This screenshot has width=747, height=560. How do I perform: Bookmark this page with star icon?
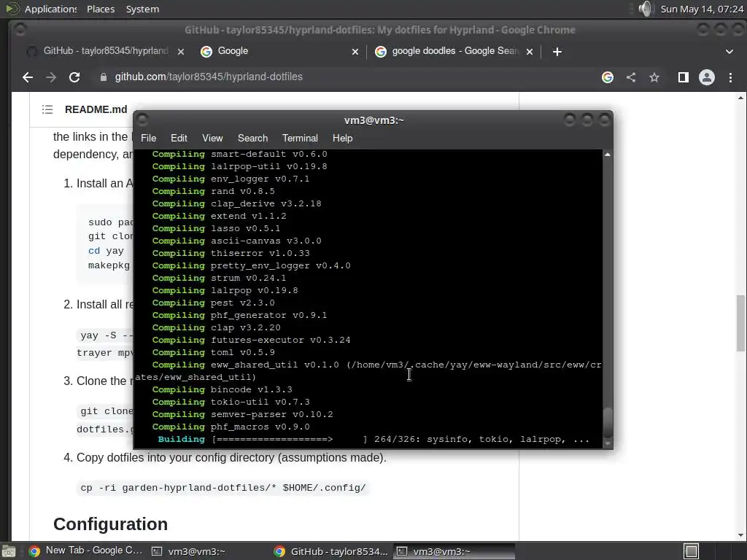pyautogui.click(x=654, y=77)
